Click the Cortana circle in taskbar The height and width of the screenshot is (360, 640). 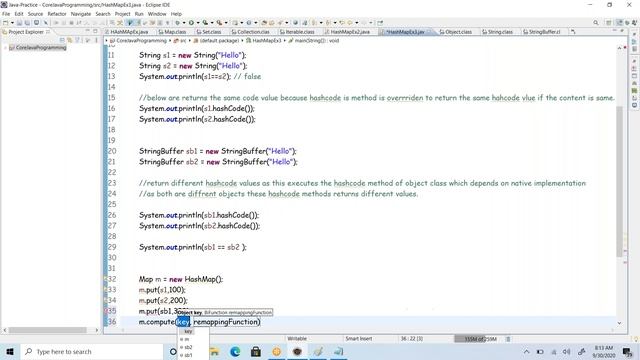[173, 351]
